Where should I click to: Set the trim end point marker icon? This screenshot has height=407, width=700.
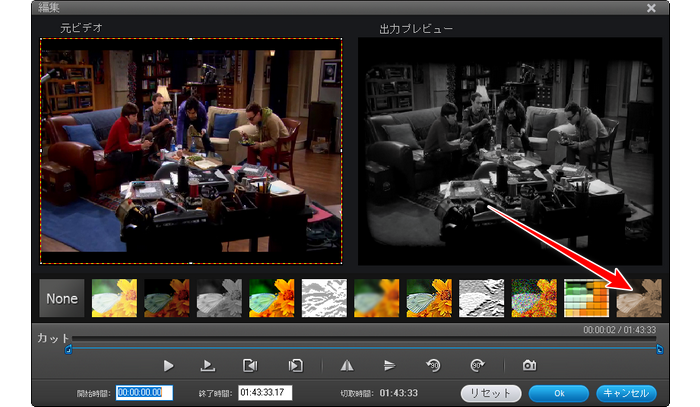(295, 366)
